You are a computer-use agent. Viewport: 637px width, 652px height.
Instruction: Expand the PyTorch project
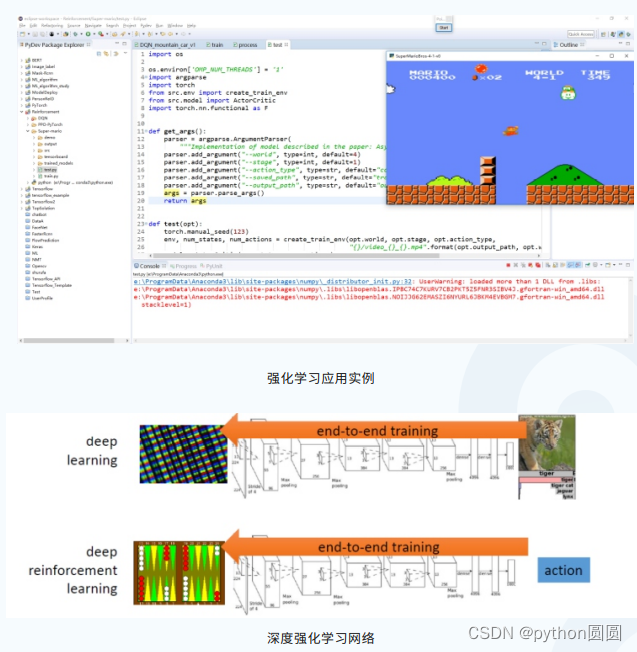click(22, 105)
